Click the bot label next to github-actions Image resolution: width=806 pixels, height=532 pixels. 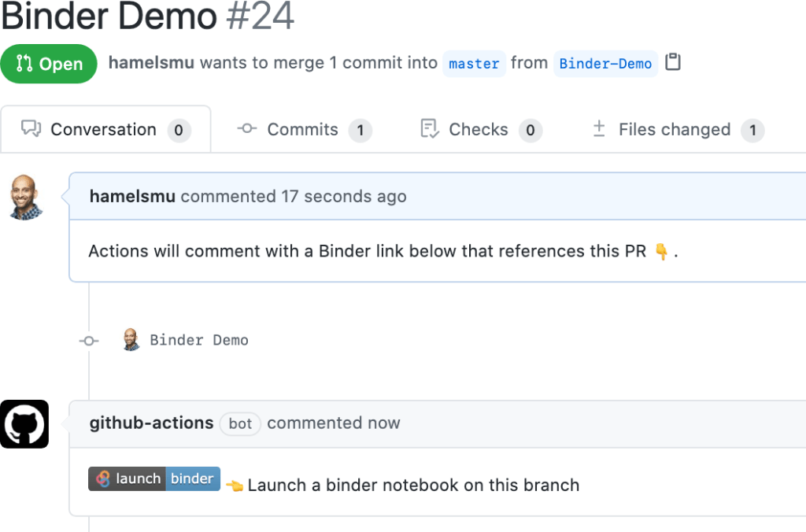tap(238, 423)
